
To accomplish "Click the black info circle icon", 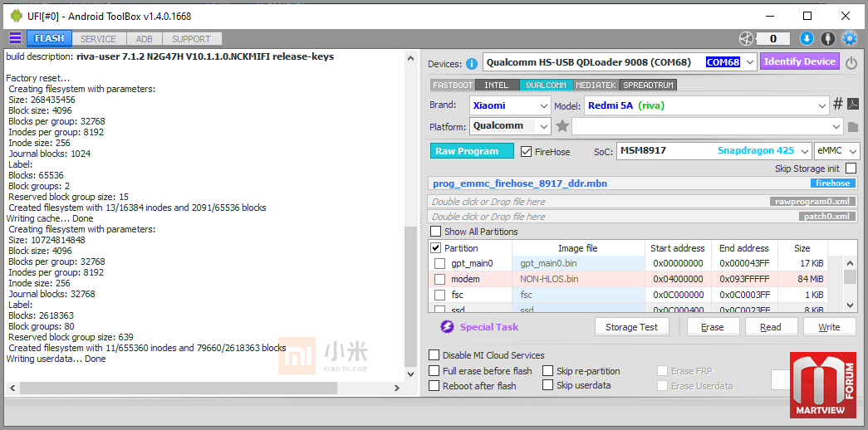I will 827,39.
